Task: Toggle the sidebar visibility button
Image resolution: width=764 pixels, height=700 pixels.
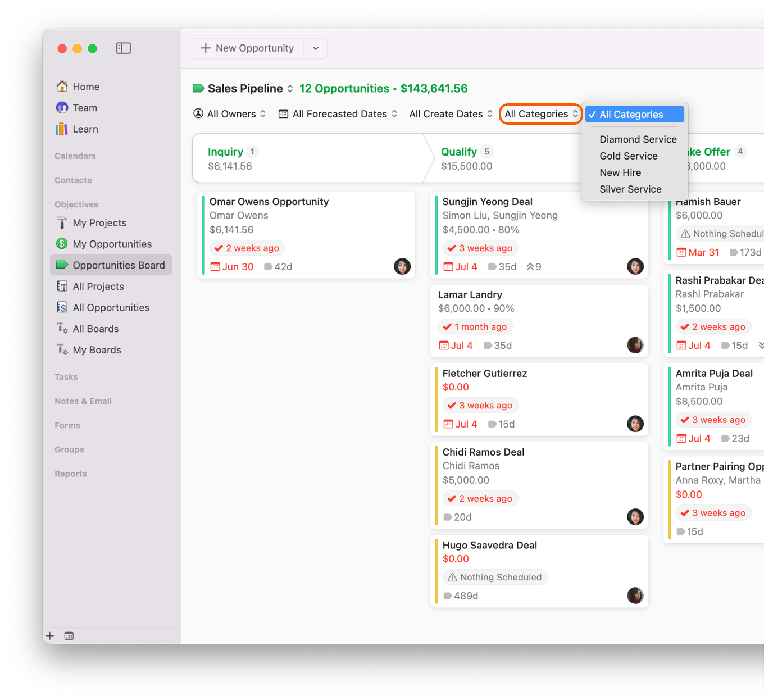Action: pyautogui.click(x=124, y=48)
